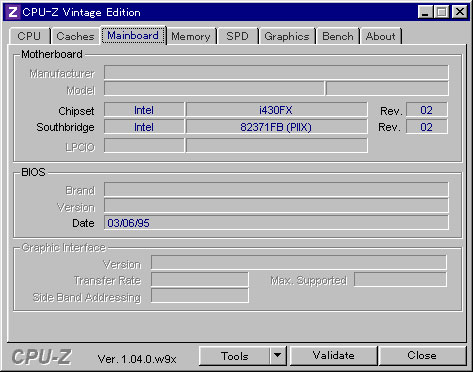Open the SPD tab
473x372 pixels.
(x=237, y=36)
